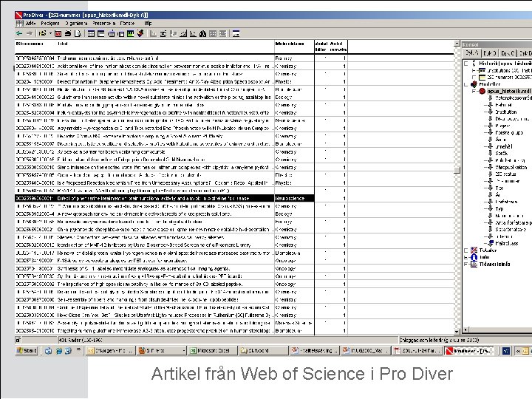Viewport: 532px width, 399px height.
Task: Click the binoculars search toolbar icon
Action: [203, 33]
